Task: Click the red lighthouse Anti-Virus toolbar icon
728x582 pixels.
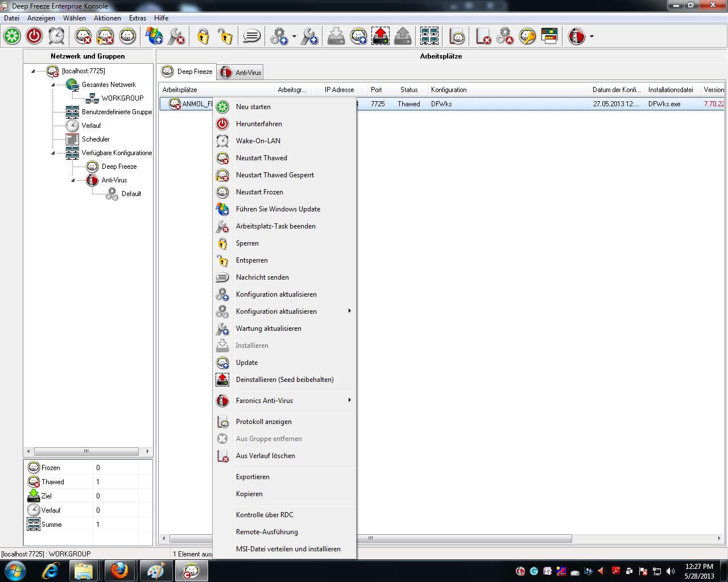Action: (577, 36)
